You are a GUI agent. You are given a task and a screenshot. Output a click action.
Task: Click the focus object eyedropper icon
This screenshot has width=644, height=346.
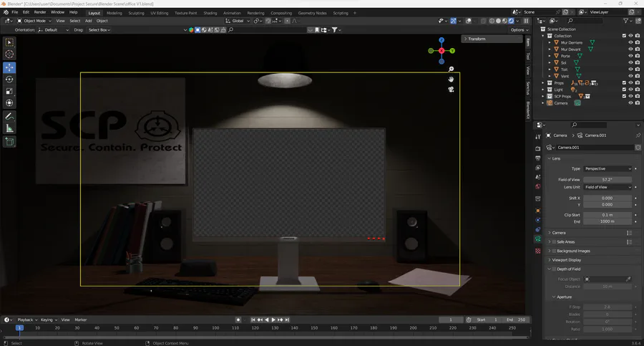click(x=628, y=279)
